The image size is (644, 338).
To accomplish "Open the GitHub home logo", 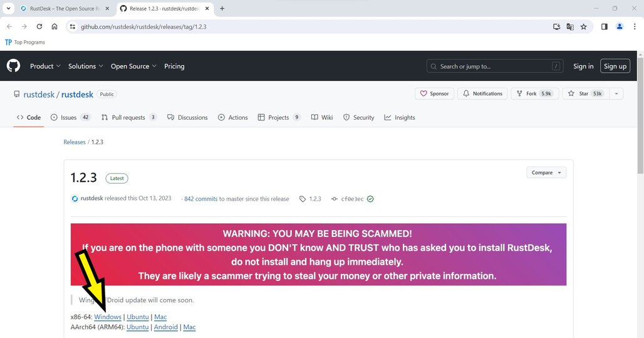I will click(x=13, y=66).
